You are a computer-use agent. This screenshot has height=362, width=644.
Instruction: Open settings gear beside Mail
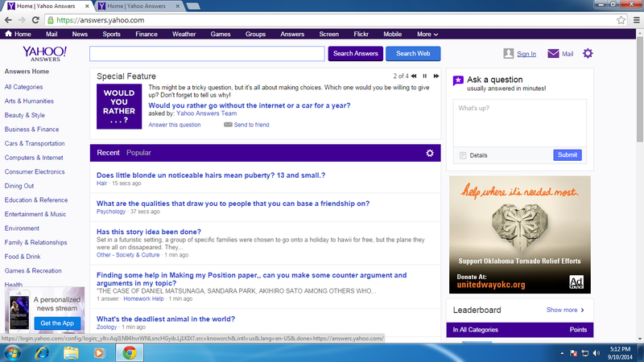click(588, 53)
